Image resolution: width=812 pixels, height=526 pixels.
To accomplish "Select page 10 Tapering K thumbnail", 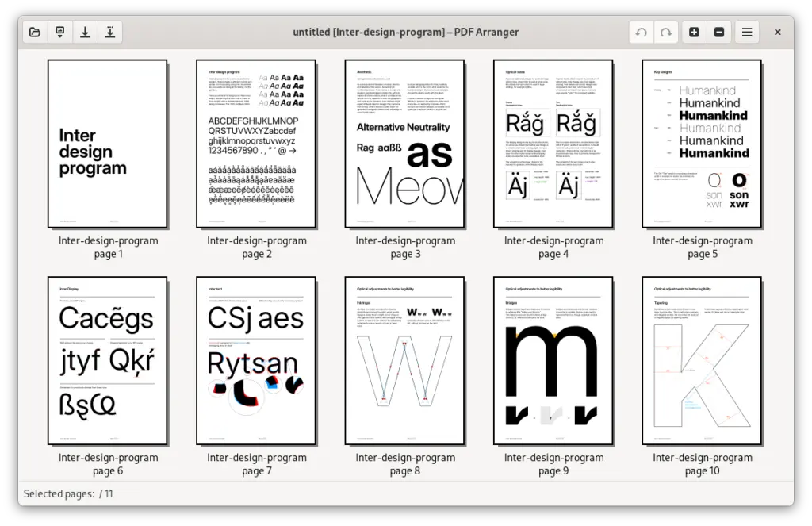I will click(x=702, y=360).
